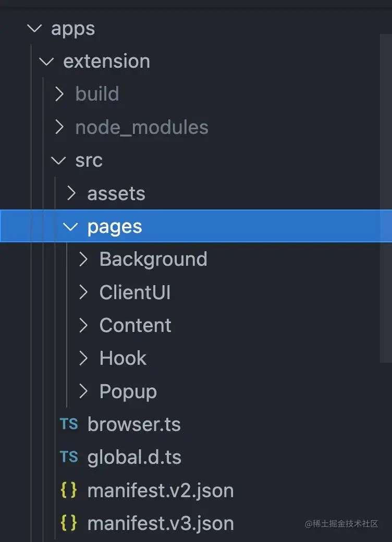Viewport: 392px width, 542px height.
Task: Click the explorer vertical scrollbar
Action: click(x=385, y=198)
